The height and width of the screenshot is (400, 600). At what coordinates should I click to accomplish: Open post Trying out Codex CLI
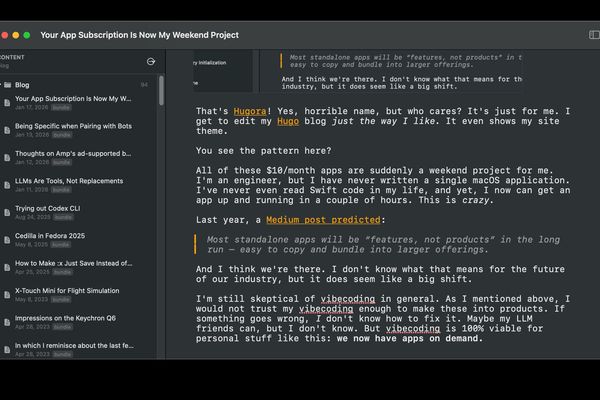47,209
